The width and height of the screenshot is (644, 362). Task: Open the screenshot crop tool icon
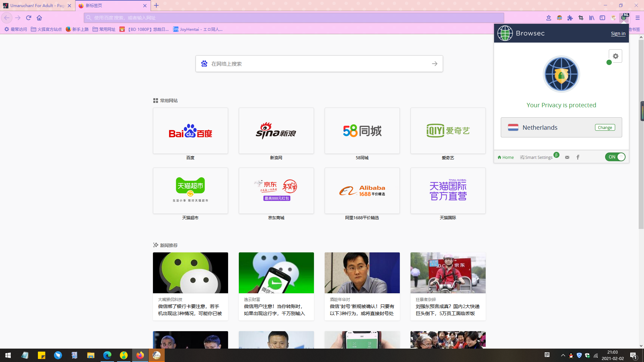(x=581, y=18)
